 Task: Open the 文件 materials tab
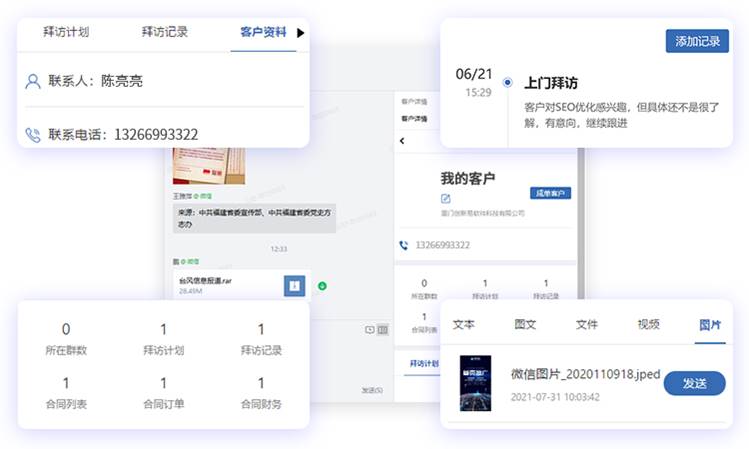pos(587,324)
